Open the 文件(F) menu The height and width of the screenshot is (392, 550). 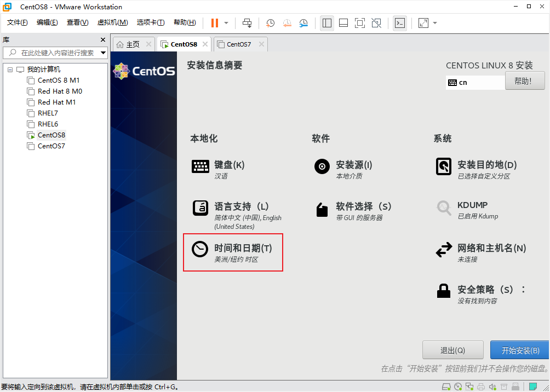[17, 23]
